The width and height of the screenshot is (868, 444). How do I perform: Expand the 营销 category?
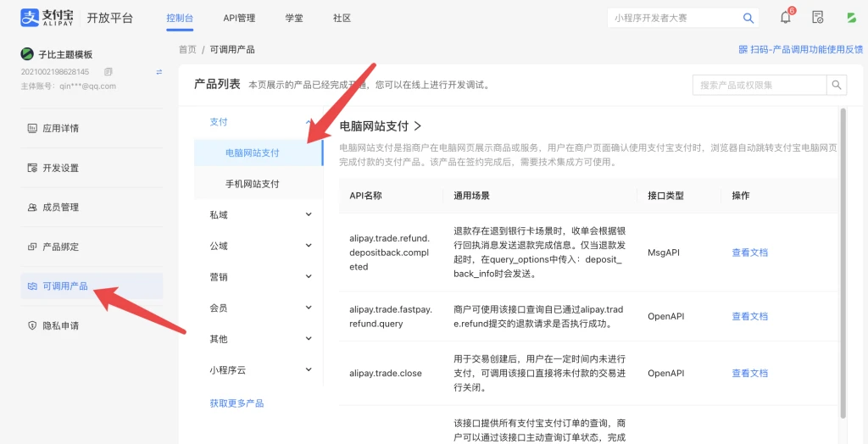(259, 277)
